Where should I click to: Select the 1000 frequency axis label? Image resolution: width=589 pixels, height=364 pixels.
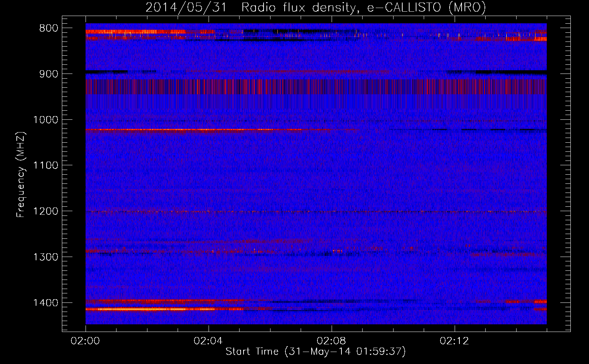46,120
